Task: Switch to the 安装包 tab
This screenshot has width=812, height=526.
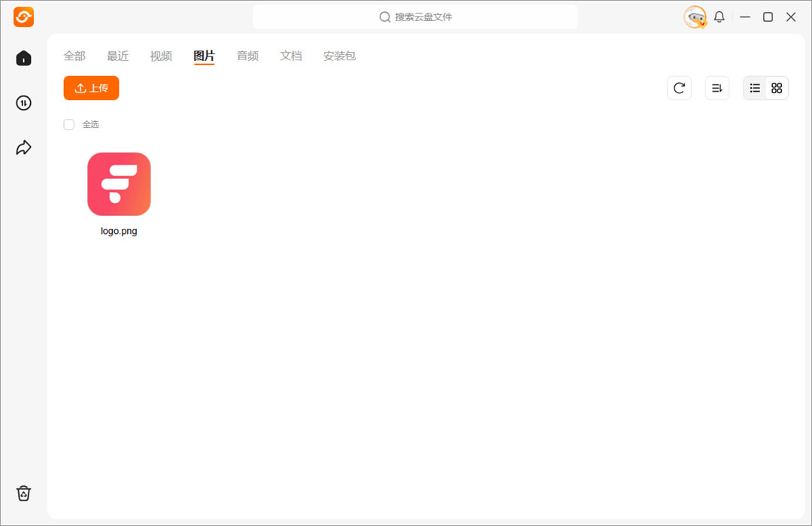Action: click(339, 56)
